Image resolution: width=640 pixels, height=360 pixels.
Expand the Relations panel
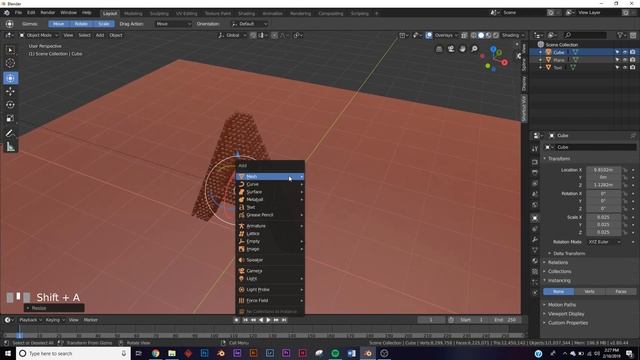[x=558, y=262]
